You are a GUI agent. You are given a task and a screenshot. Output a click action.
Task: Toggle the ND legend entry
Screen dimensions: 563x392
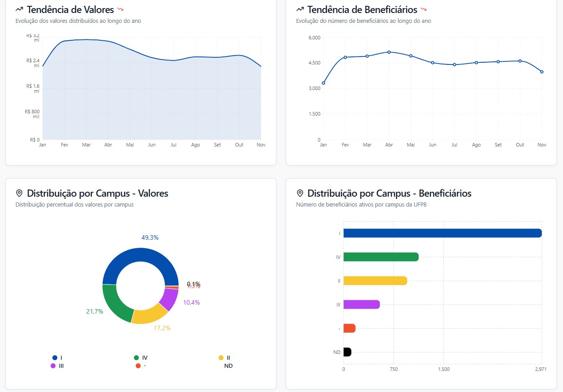pos(228,366)
